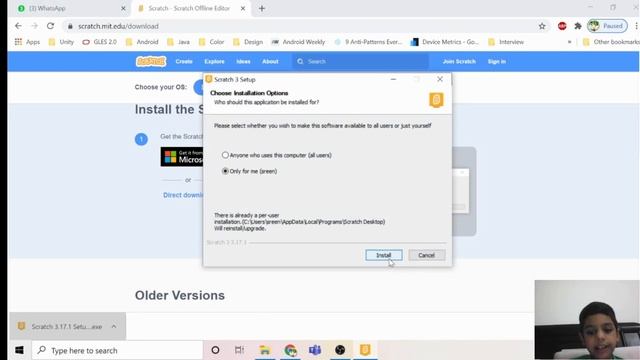The width and height of the screenshot is (640, 360).
Task: Go back in Chrome
Action: 18,26
